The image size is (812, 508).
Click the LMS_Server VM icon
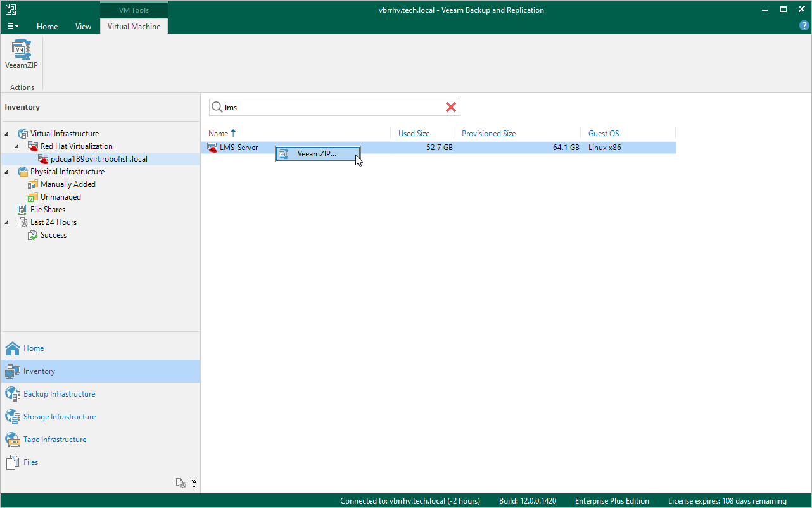(x=213, y=148)
